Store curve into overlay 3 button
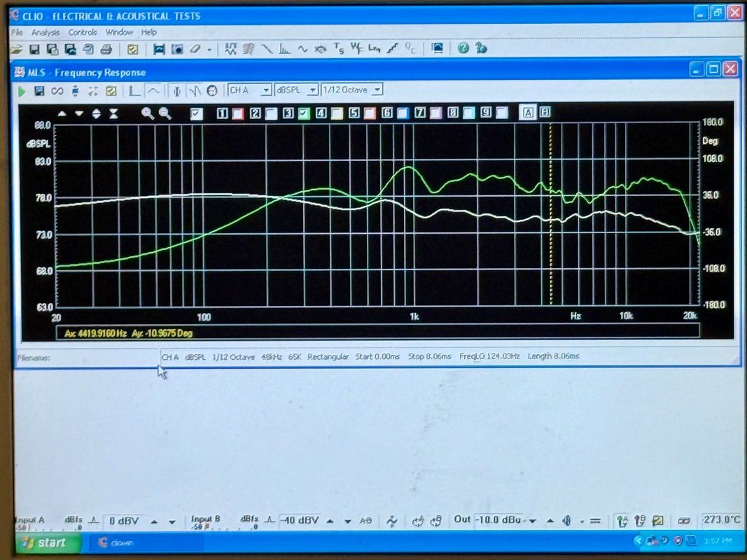This screenshot has height=560, width=747. point(288,113)
